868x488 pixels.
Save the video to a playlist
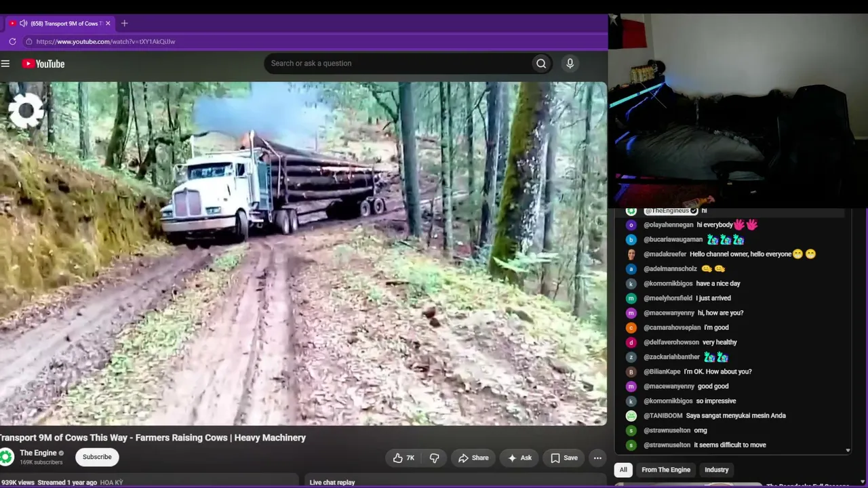click(564, 458)
